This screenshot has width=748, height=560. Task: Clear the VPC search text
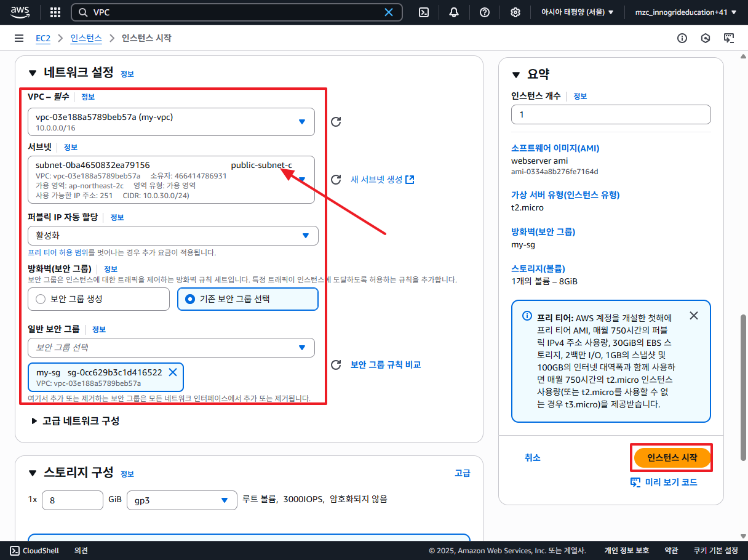click(389, 12)
